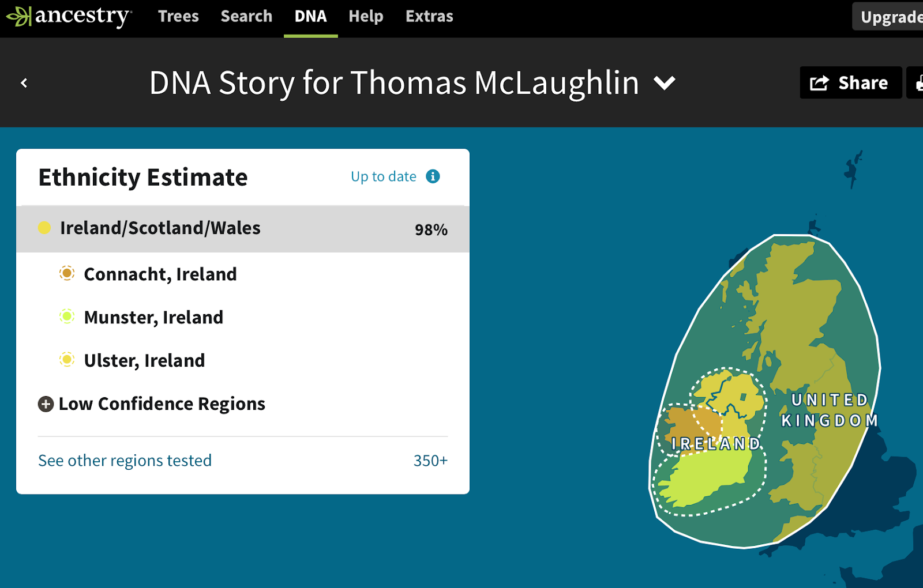The width and height of the screenshot is (923, 588).
Task: Open the Extras menu
Action: (x=429, y=16)
